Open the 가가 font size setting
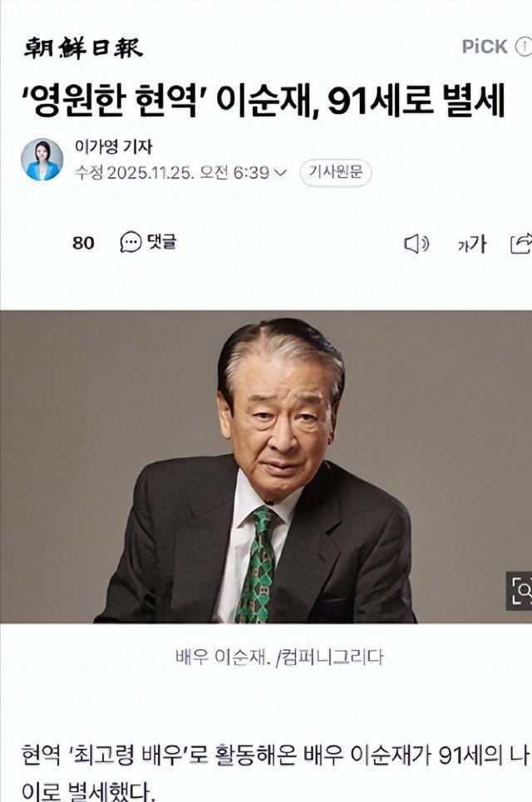Image resolution: width=532 pixels, height=802 pixels. click(471, 244)
